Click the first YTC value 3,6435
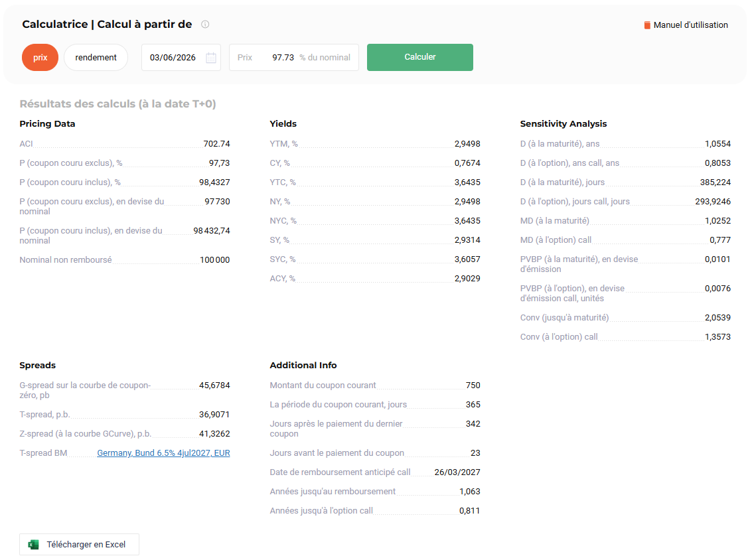This screenshot has height=560, width=754. pyautogui.click(x=467, y=182)
